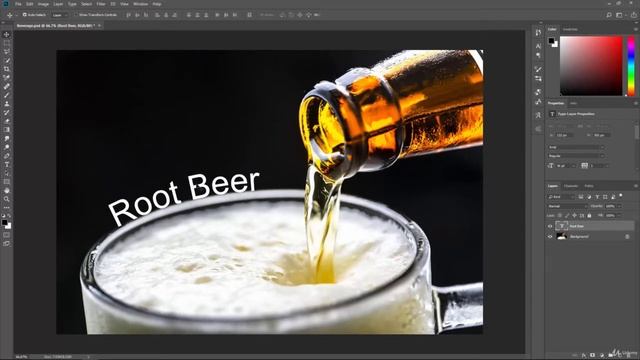Toggle Quick Mask mode
Screen dimensions: 640x360
tap(7, 235)
